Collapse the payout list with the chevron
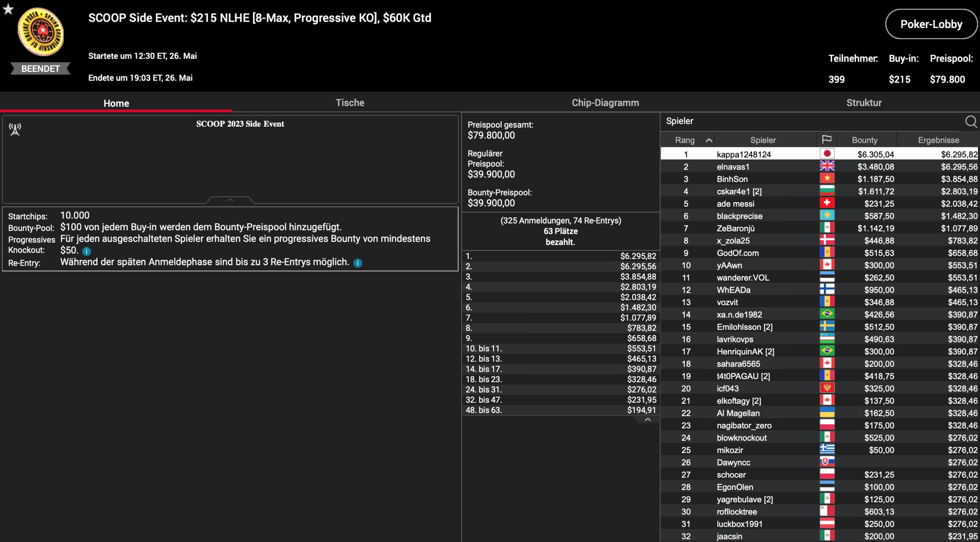 648,420
